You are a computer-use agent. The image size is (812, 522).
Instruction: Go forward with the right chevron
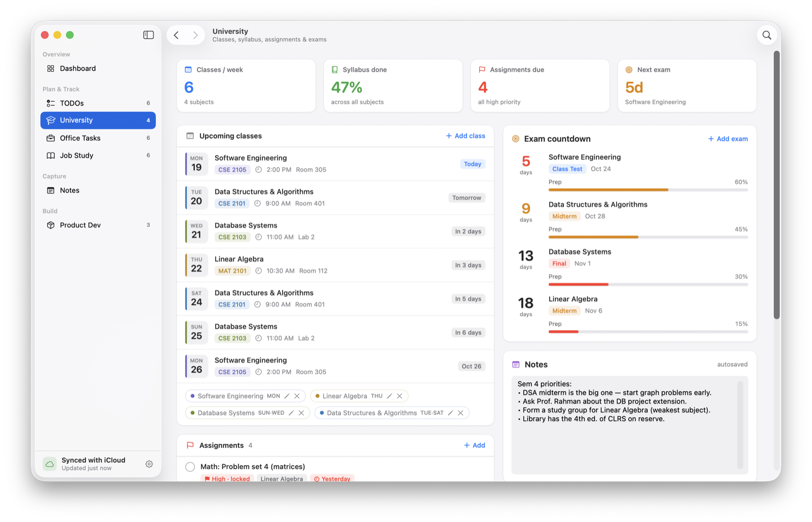click(x=195, y=35)
